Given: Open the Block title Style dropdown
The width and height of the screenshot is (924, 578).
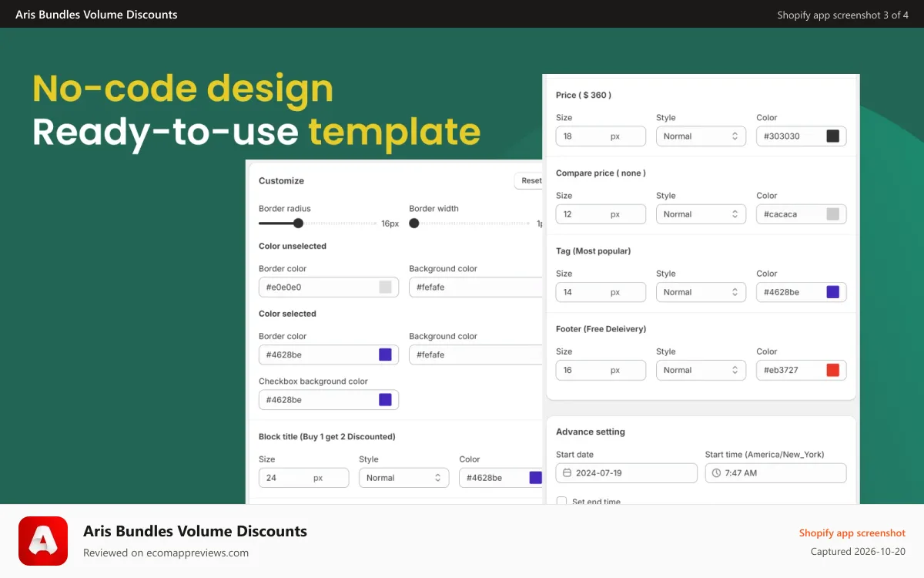Looking at the screenshot, I should pyautogui.click(x=403, y=478).
